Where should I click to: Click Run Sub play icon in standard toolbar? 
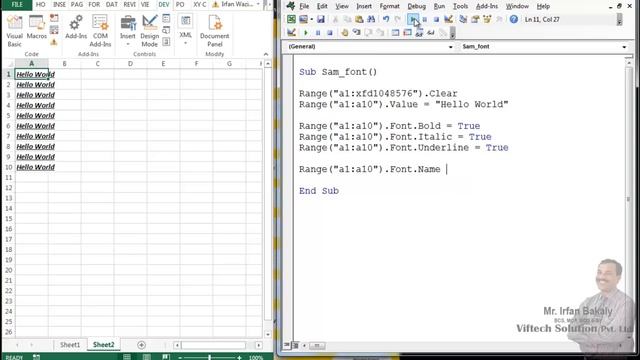[413, 19]
